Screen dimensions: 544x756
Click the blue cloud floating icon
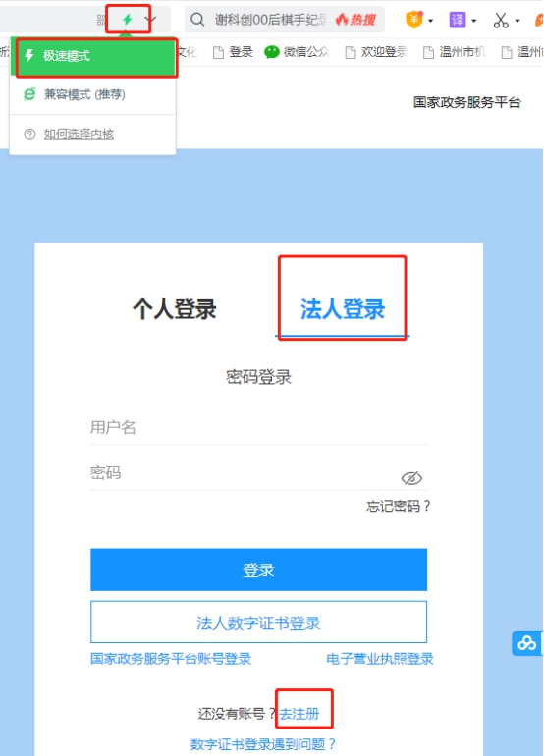[526, 643]
